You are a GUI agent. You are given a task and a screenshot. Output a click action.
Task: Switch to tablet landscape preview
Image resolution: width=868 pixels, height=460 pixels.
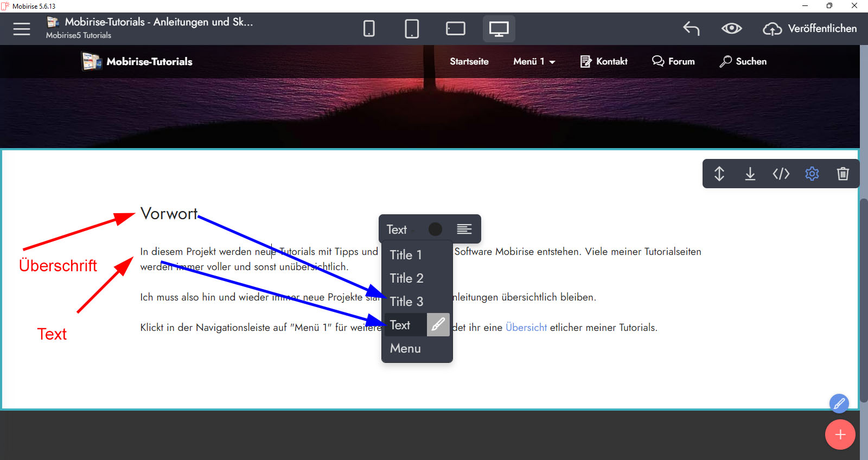pyautogui.click(x=456, y=28)
